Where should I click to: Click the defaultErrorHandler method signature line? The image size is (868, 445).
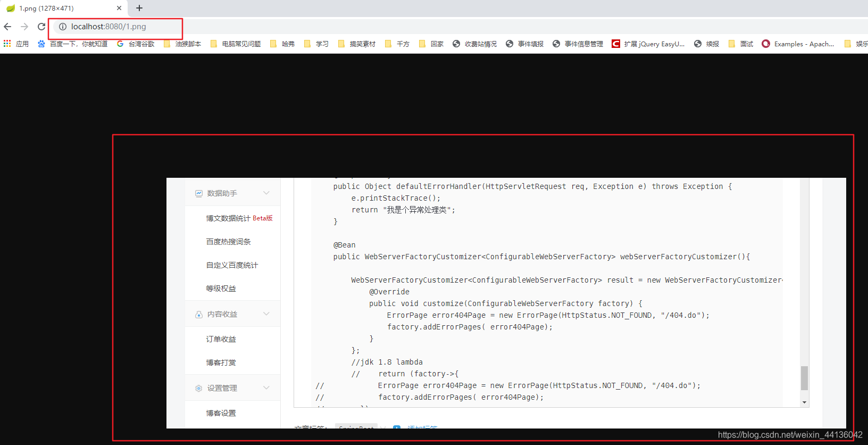tap(532, 186)
